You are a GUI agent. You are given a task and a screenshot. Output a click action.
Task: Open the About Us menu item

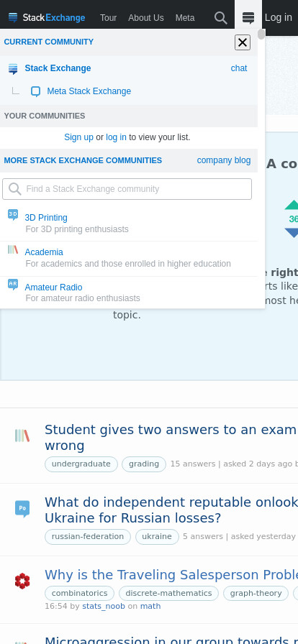coord(145,18)
